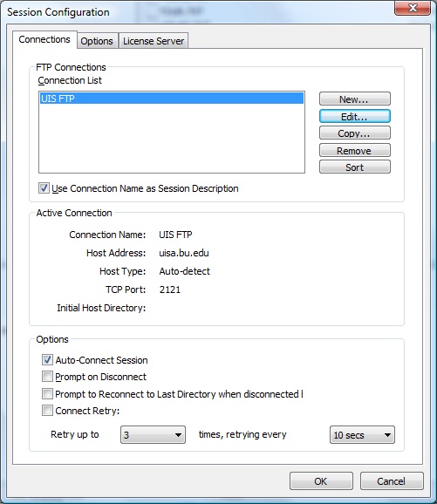Toggle Use Connection Name as Session Description
The height and width of the screenshot is (504, 437).
44,188
